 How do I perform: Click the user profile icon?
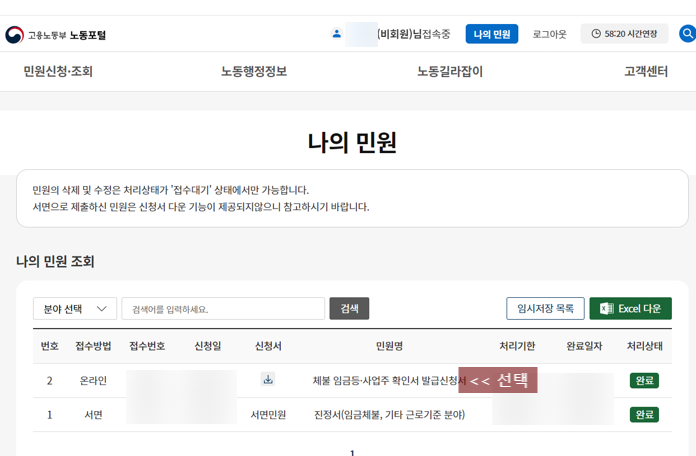[336, 34]
